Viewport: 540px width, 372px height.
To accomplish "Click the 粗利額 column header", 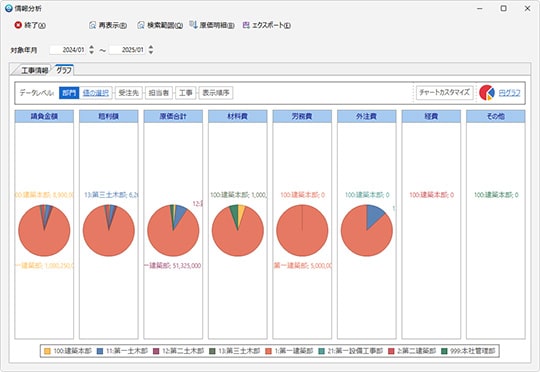I will coord(108,116).
